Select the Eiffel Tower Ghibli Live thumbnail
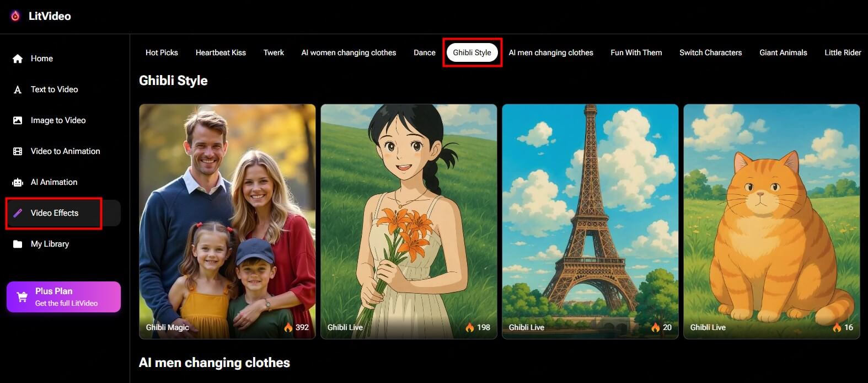 [590, 221]
